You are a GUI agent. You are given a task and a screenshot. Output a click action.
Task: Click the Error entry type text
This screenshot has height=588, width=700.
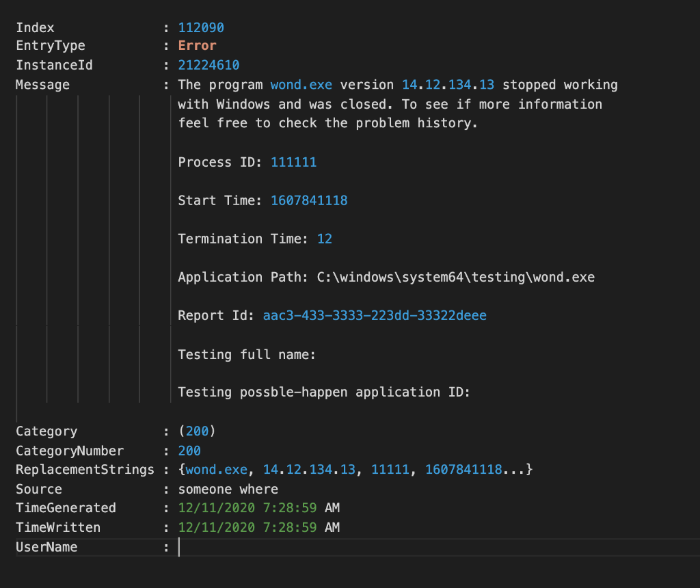[x=197, y=46]
